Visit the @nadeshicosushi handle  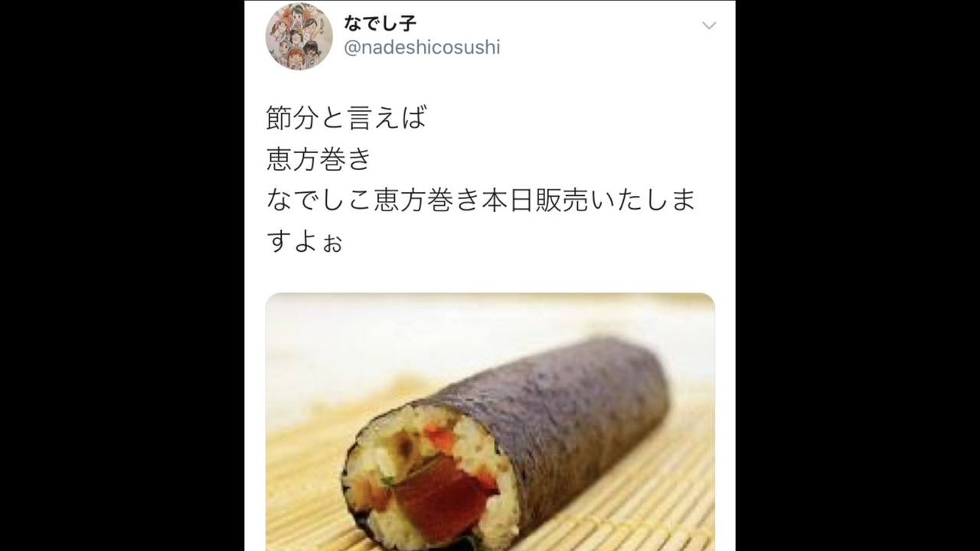click(422, 47)
